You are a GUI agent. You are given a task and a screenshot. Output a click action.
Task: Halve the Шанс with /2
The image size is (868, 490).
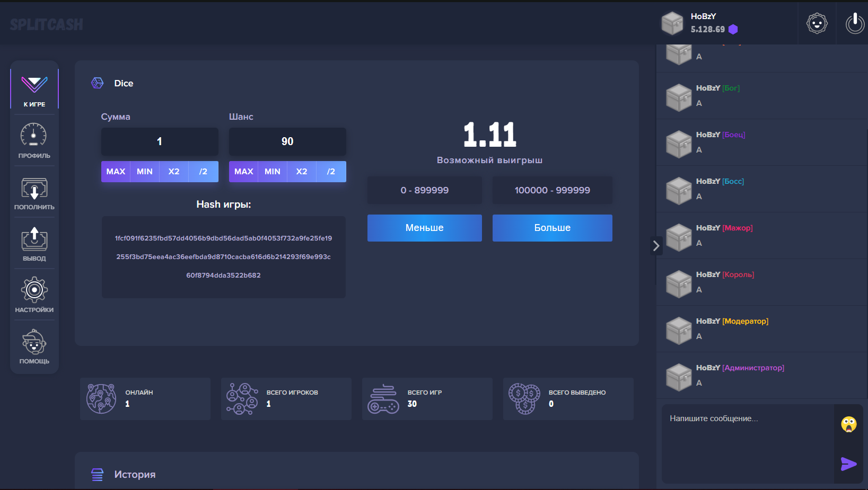[x=331, y=172]
